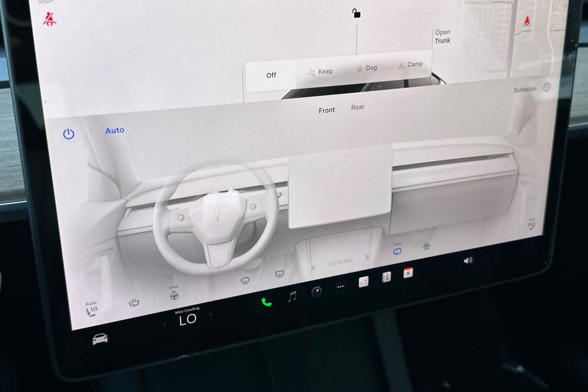Lower temperature with left arrow beside LO
This screenshot has height=392, width=588.
point(165,323)
